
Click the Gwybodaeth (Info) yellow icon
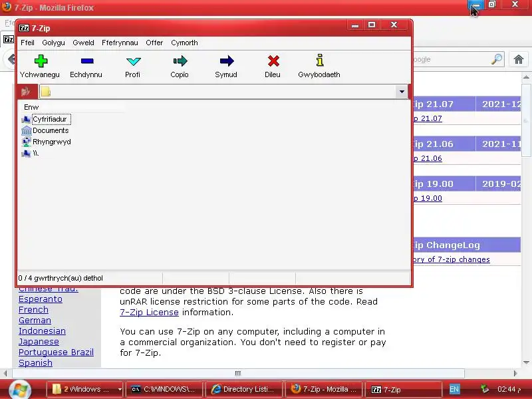click(320, 60)
